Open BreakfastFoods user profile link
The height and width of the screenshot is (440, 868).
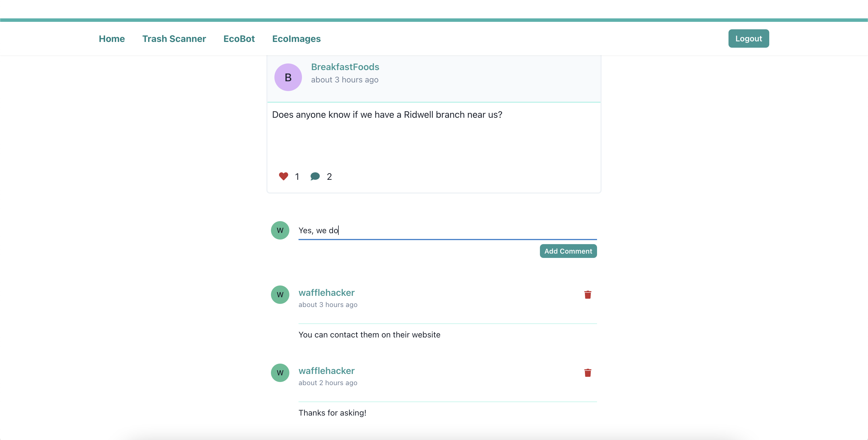tap(345, 67)
